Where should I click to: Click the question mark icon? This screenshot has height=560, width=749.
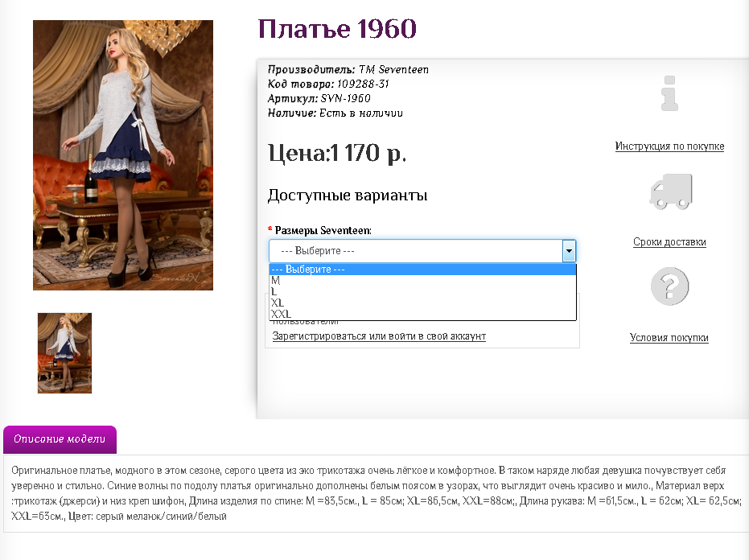(x=669, y=286)
